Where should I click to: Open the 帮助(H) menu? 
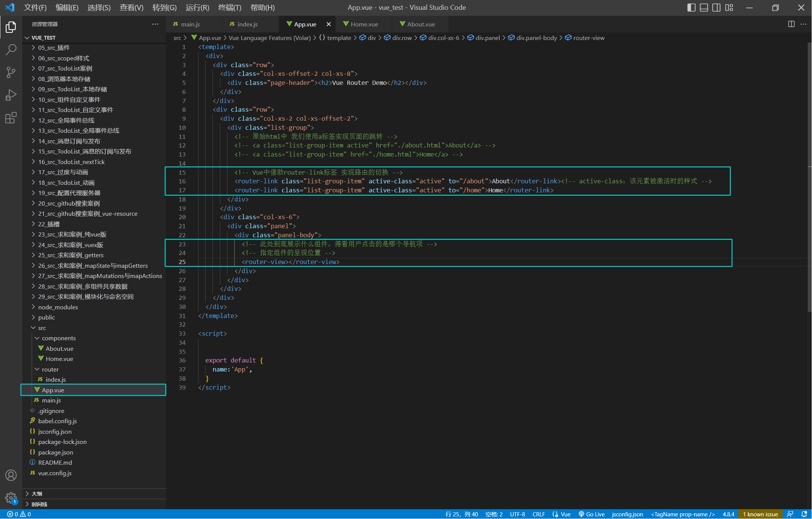(x=262, y=8)
